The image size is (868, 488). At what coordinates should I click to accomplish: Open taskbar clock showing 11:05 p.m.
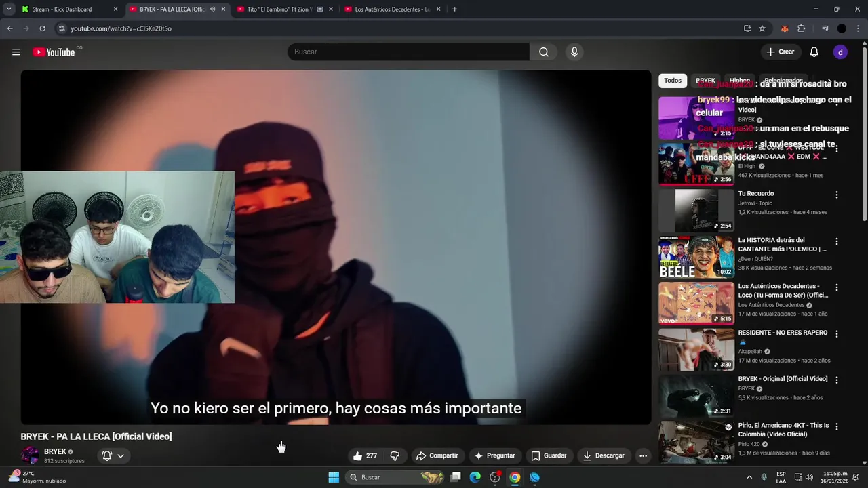(x=835, y=477)
